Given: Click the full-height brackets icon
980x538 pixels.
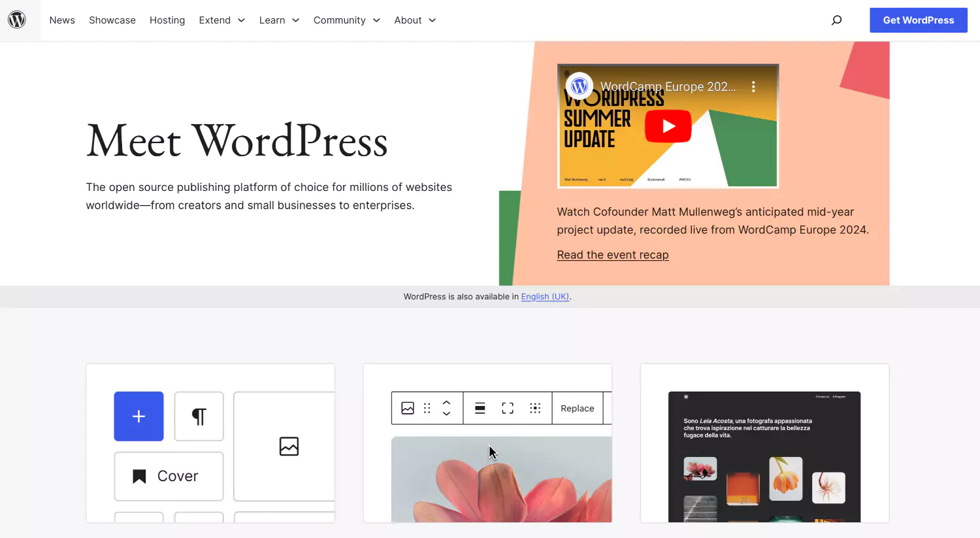Looking at the screenshot, I should click(508, 408).
